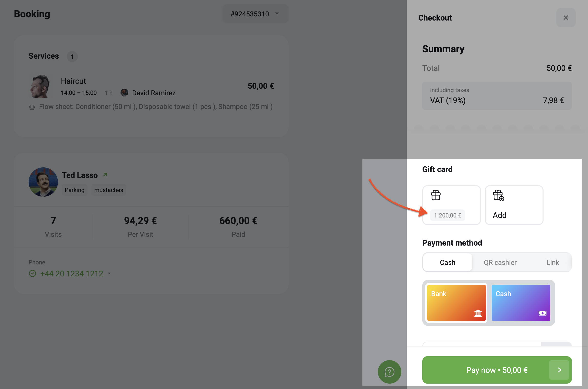Close the Checkout panel
This screenshot has width=588, height=389.
pyautogui.click(x=566, y=18)
